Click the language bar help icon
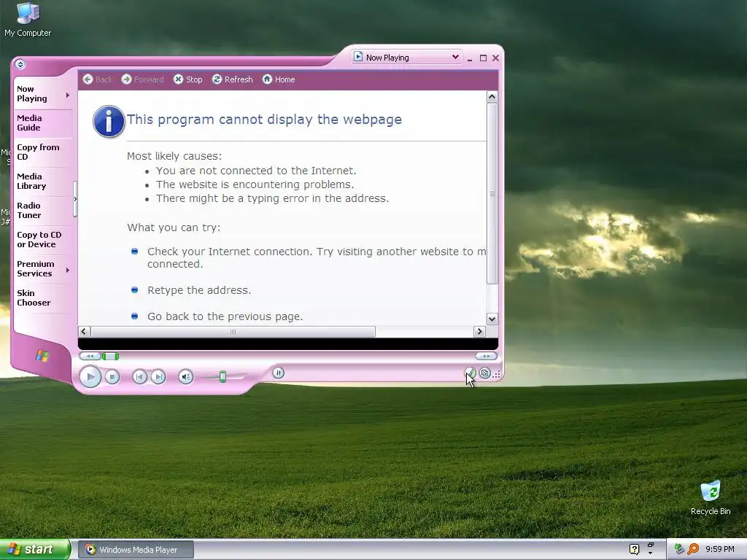The width and height of the screenshot is (747, 560). 634,549
